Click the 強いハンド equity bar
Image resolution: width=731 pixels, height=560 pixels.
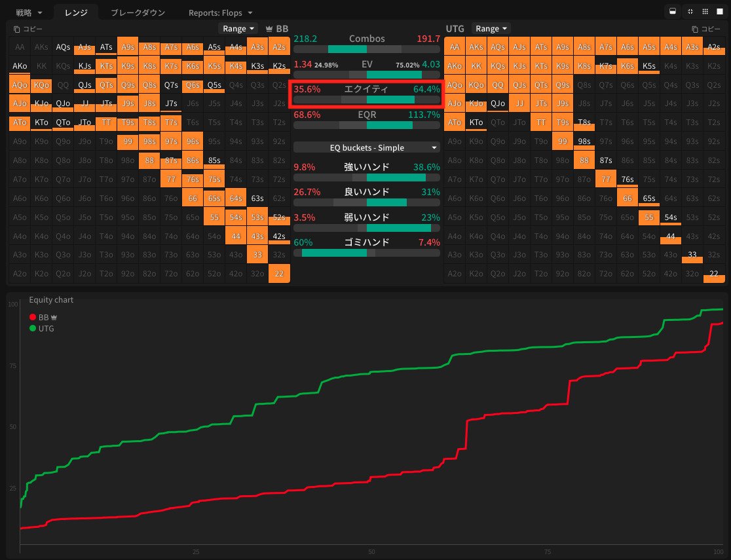366,177
